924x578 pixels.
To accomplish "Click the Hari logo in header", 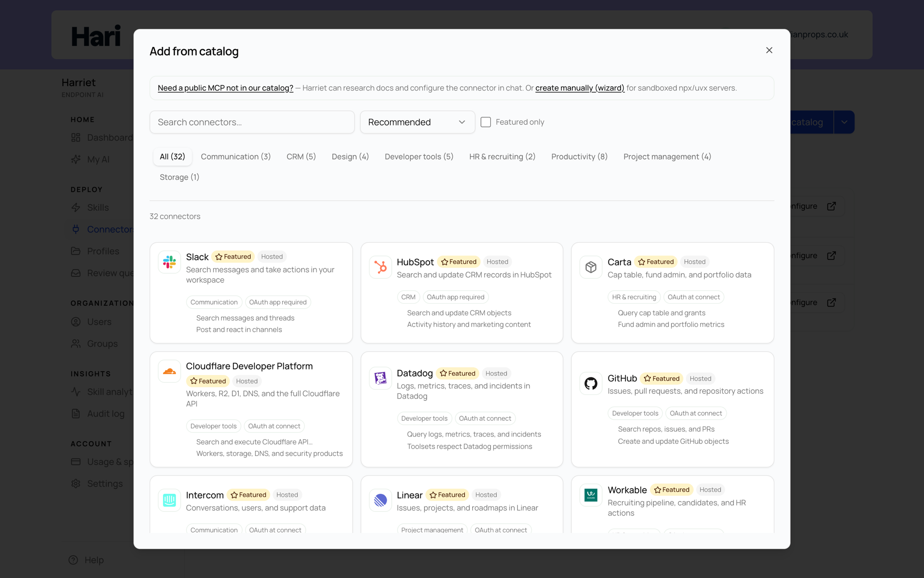I will [96, 36].
